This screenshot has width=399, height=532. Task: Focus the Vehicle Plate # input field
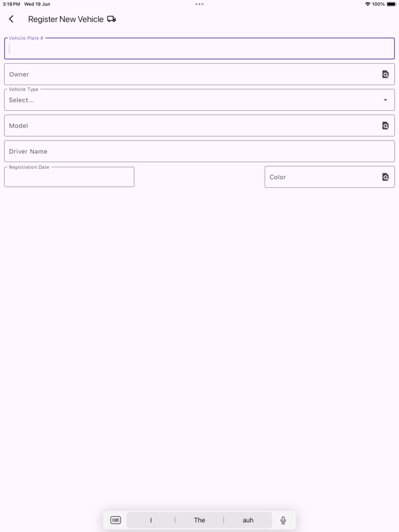pyautogui.click(x=199, y=48)
